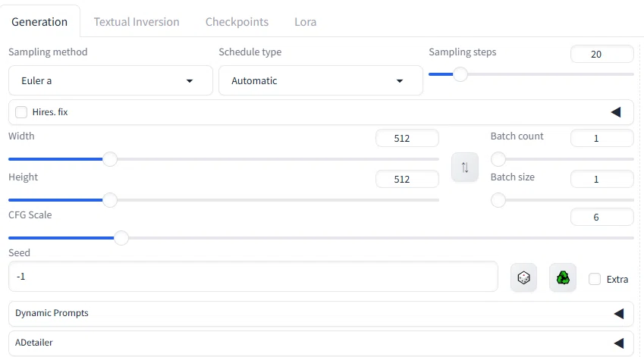Focus the Height number field
Screen dimensions: 644x357
[407, 180]
